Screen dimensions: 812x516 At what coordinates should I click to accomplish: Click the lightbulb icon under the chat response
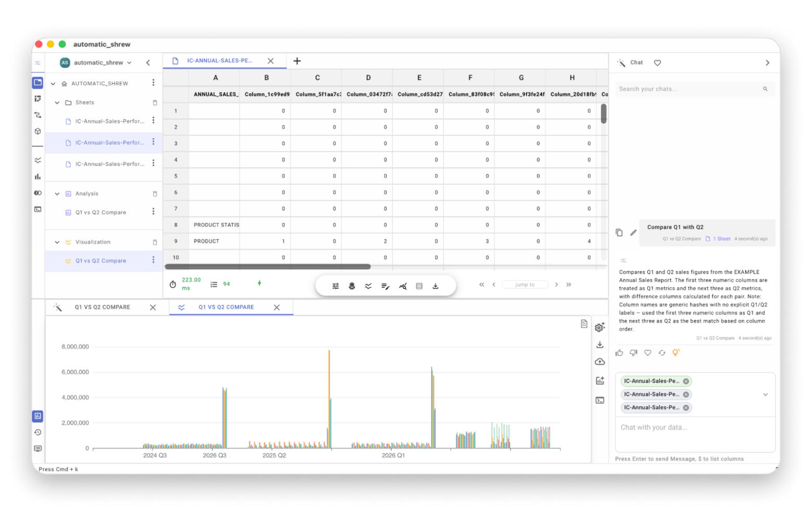point(676,353)
